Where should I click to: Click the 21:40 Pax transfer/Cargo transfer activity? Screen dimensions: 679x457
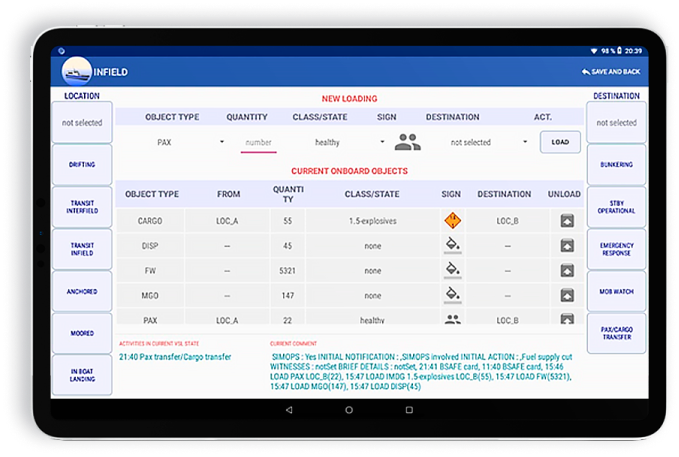(175, 357)
